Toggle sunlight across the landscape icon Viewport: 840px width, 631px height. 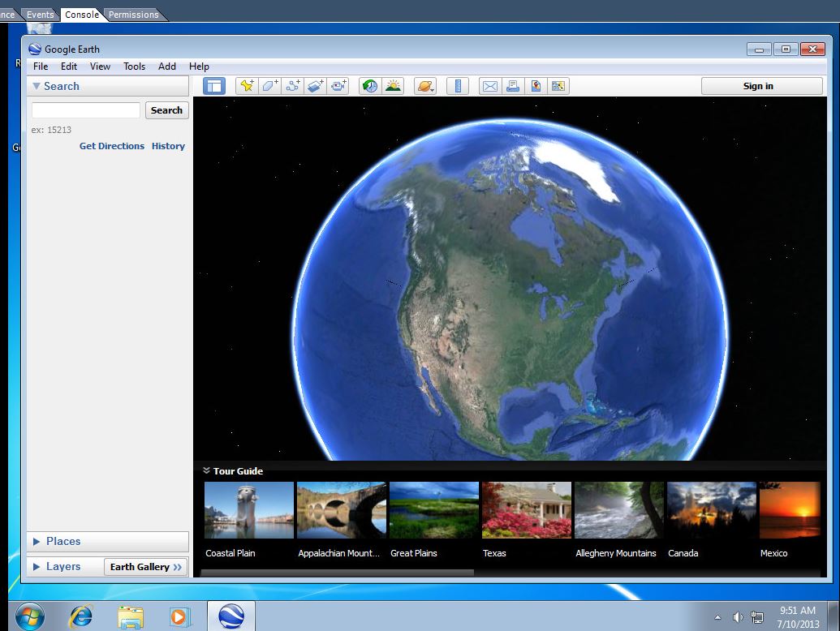(393, 86)
